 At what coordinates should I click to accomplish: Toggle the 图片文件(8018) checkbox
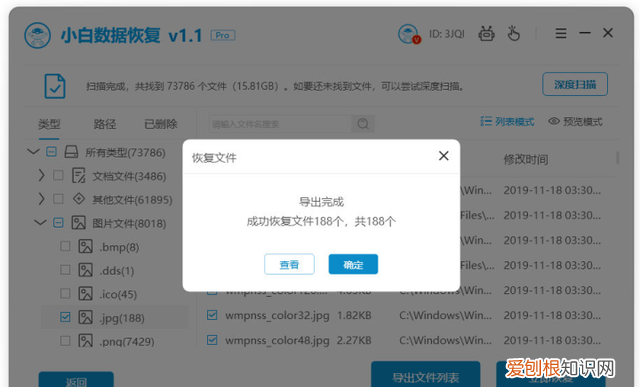click(58, 223)
